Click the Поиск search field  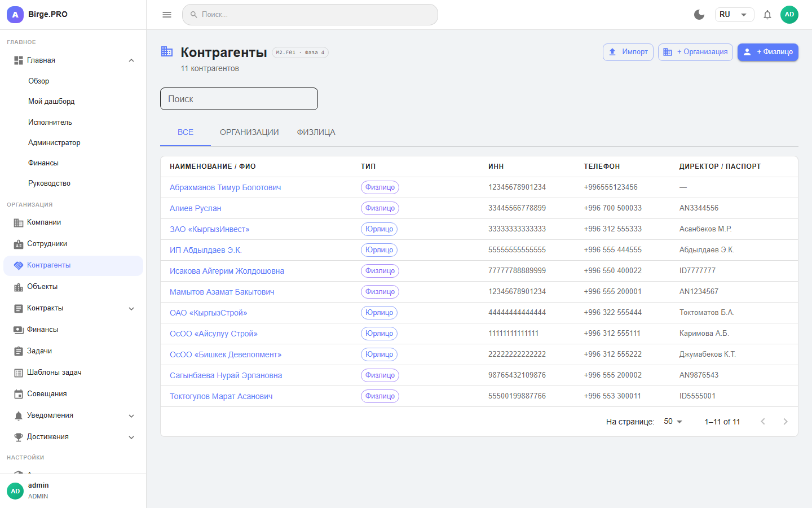[239, 98]
